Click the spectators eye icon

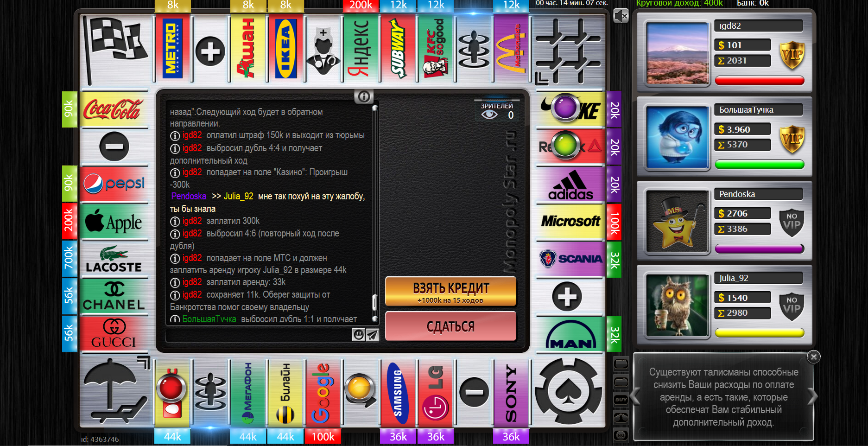[x=489, y=115]
